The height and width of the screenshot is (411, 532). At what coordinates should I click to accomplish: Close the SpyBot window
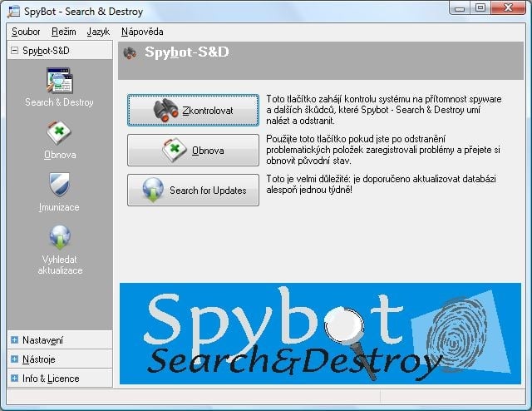click(508, 8)
